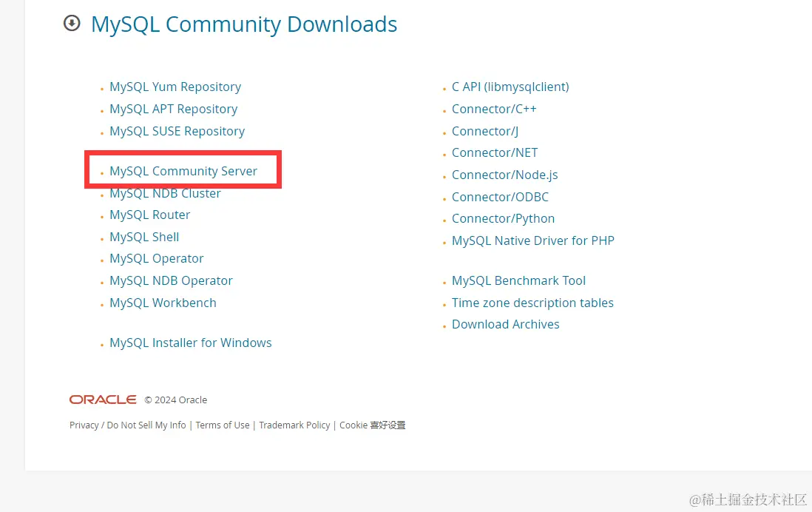Open the Terms of Use footer link
The image size is (812, 512).
coord(222,425)
